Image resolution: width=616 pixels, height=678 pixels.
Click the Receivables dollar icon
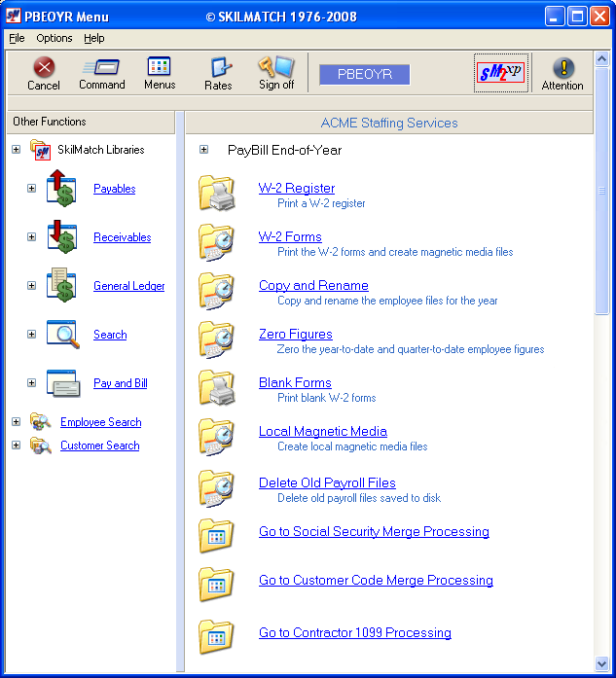tap(61, 237)
